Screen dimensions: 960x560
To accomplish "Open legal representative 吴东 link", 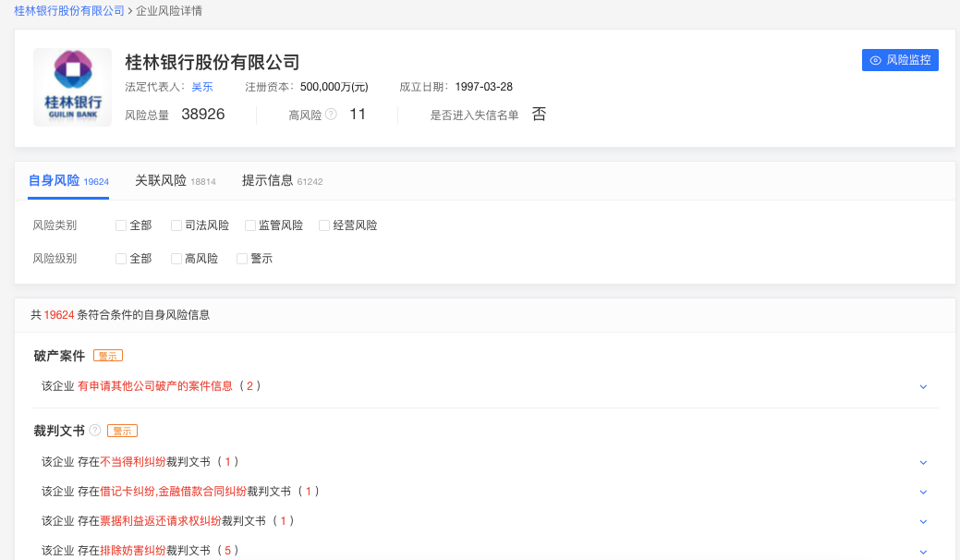I will tap(202, 87).
